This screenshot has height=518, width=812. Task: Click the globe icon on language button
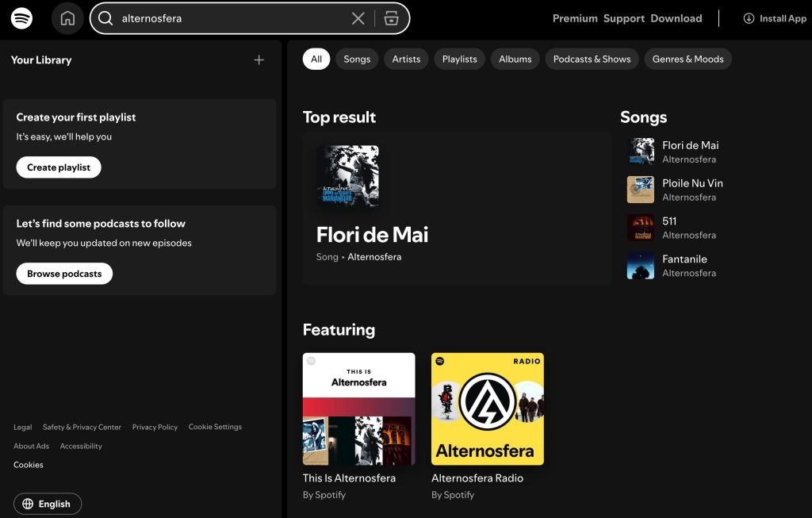(28, 504)
